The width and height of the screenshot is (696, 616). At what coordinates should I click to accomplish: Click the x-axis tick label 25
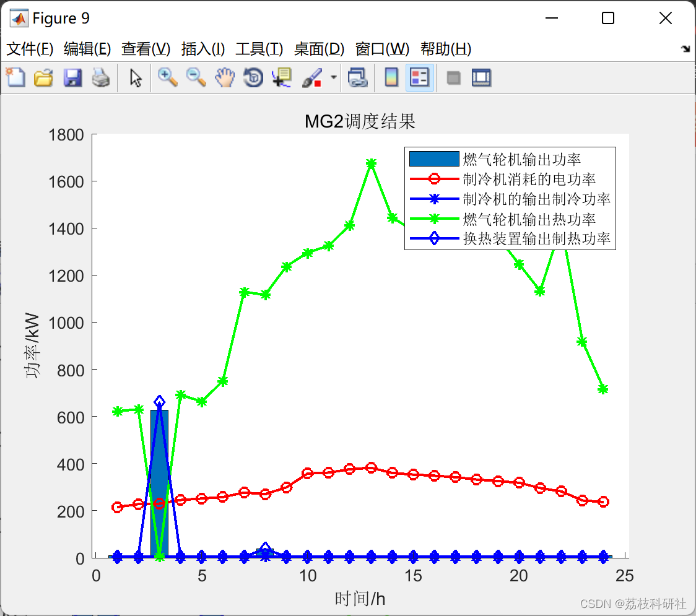(625, 576)
